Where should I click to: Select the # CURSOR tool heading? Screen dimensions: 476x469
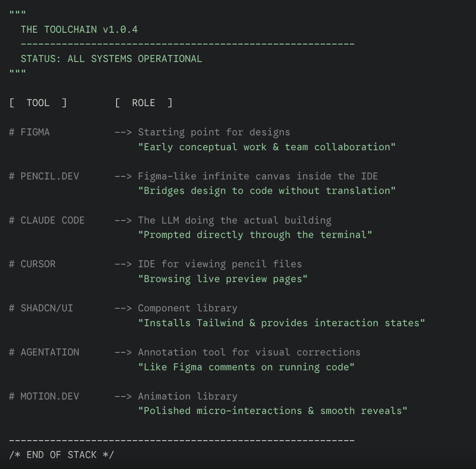32,264
